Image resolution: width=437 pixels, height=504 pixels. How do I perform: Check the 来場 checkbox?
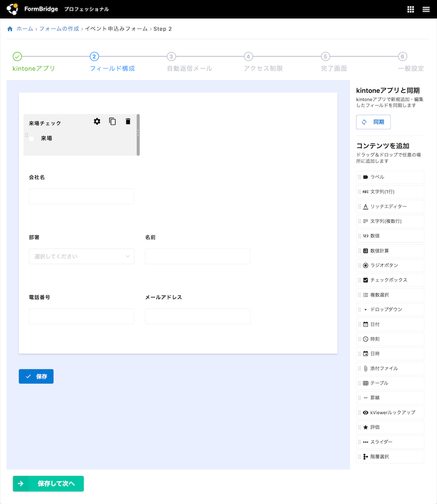32,139
